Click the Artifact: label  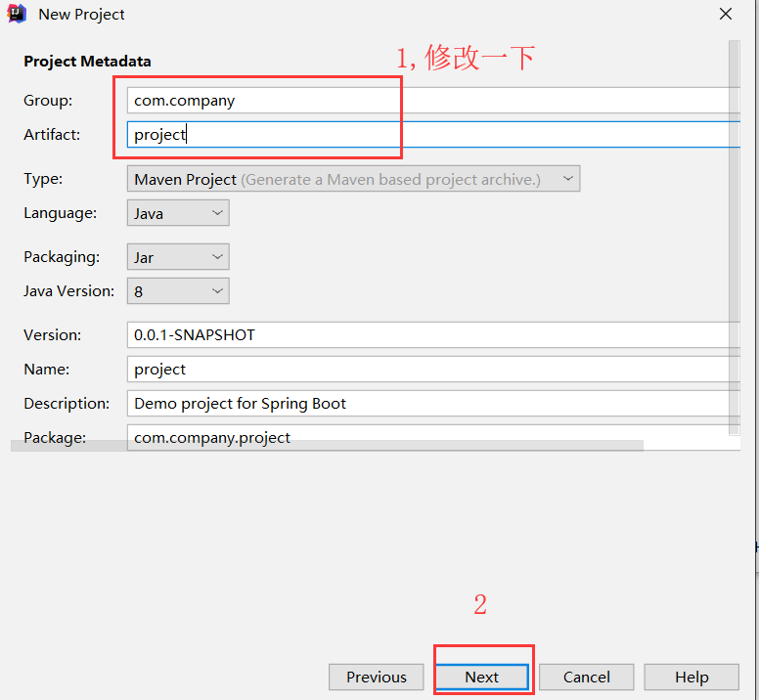coord(52,135)
